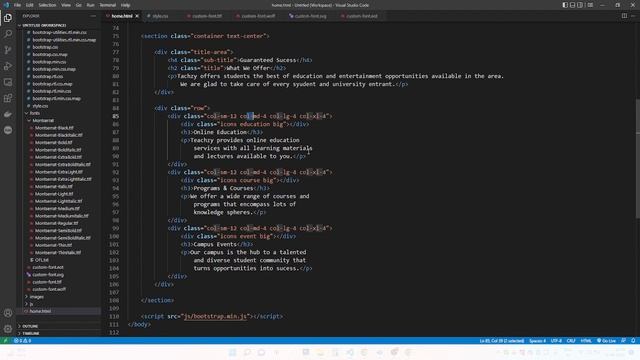Screen dimensions: 640x360
Task: Expand the TIMELINE section
Action: pyautogui.click(x=31, y=333)
